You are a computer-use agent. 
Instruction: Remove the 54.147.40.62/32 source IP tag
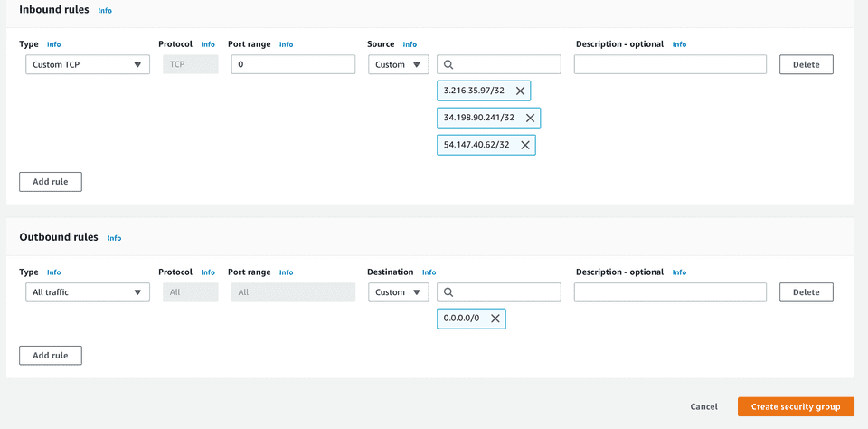pos(524,145)
